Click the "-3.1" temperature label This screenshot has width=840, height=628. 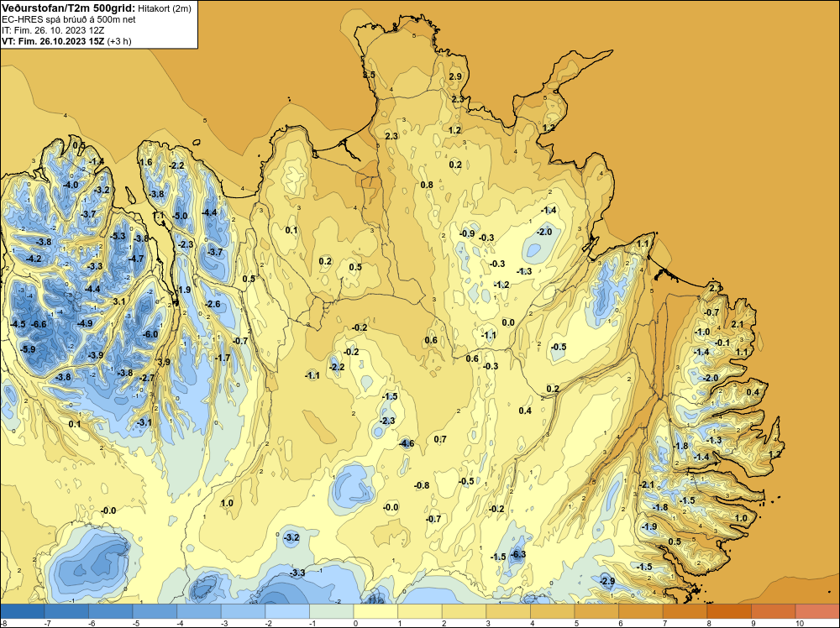click(144, 422)
